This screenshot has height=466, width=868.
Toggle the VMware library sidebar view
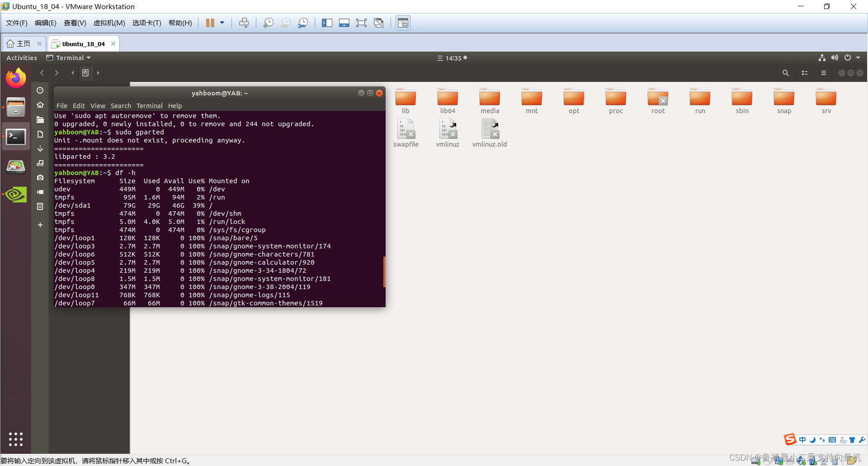coord(327,23)
